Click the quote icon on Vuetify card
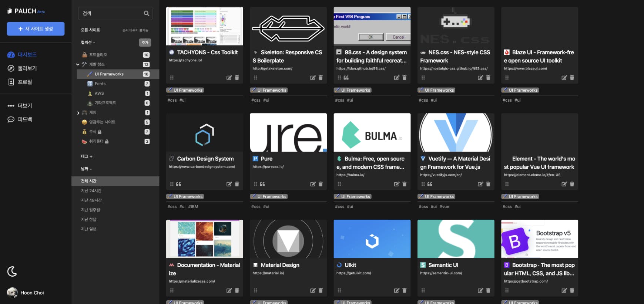The image size is (644, 304). coord(430,184)
